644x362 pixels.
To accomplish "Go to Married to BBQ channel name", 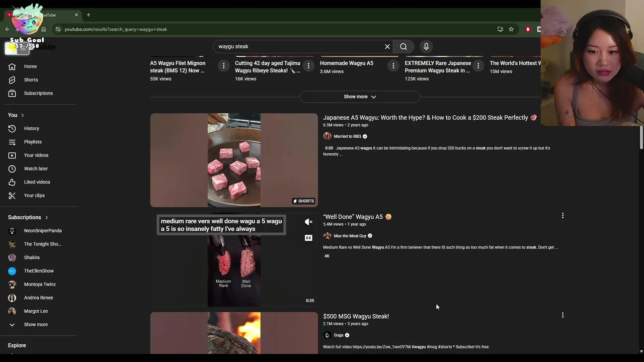I will pos(347,136).
